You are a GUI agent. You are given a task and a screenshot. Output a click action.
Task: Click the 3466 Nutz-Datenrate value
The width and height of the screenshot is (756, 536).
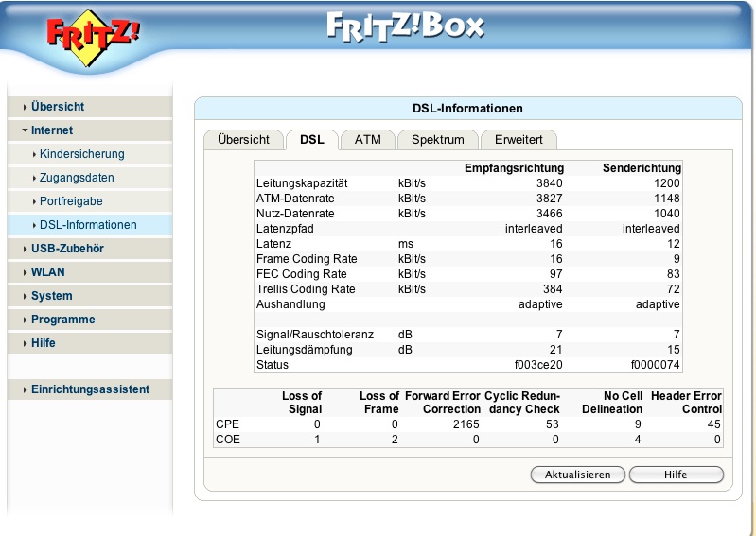tap(550, 214)
